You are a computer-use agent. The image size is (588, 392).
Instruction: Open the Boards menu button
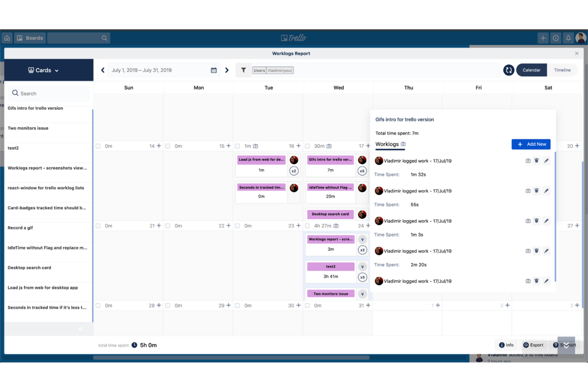[30, 38]
